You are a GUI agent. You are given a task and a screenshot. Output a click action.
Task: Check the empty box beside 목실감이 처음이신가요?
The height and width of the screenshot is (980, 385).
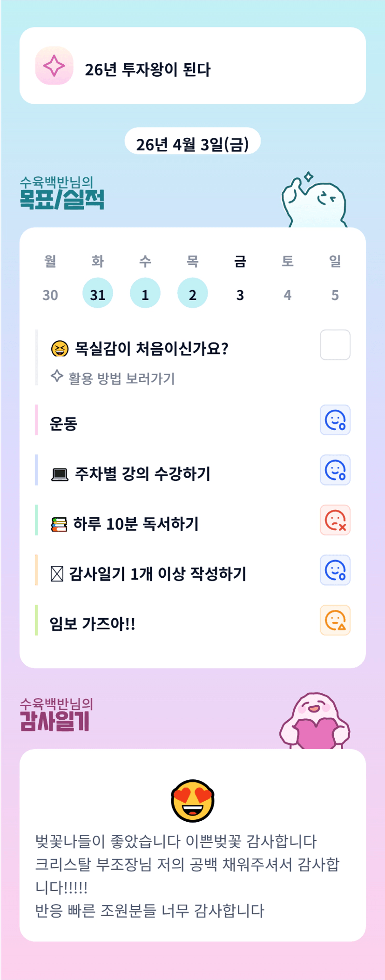coord(335,345)
